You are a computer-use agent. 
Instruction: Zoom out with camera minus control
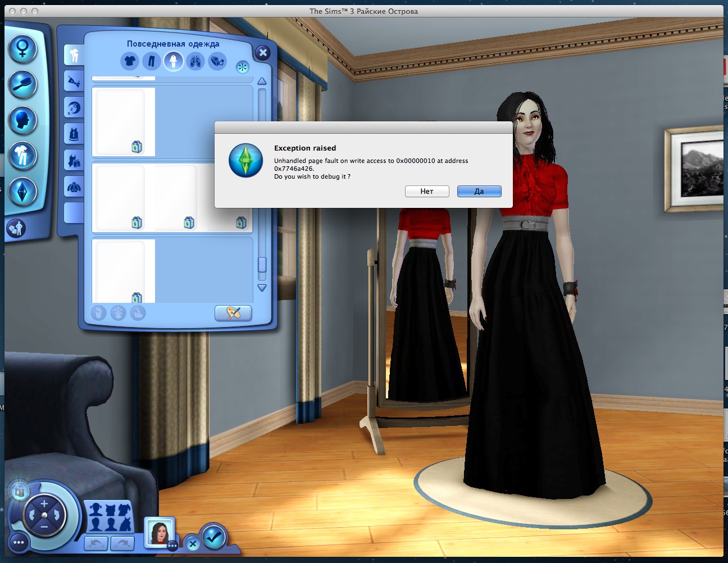click(44, 527)
